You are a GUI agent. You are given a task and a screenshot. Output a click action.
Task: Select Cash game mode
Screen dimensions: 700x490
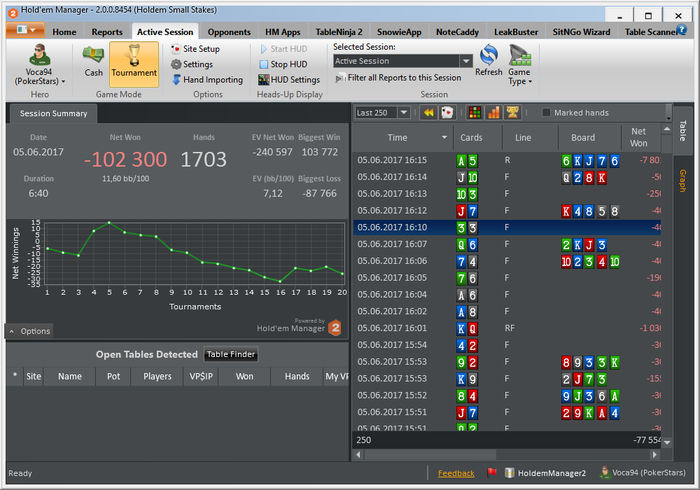pos(93,62)
